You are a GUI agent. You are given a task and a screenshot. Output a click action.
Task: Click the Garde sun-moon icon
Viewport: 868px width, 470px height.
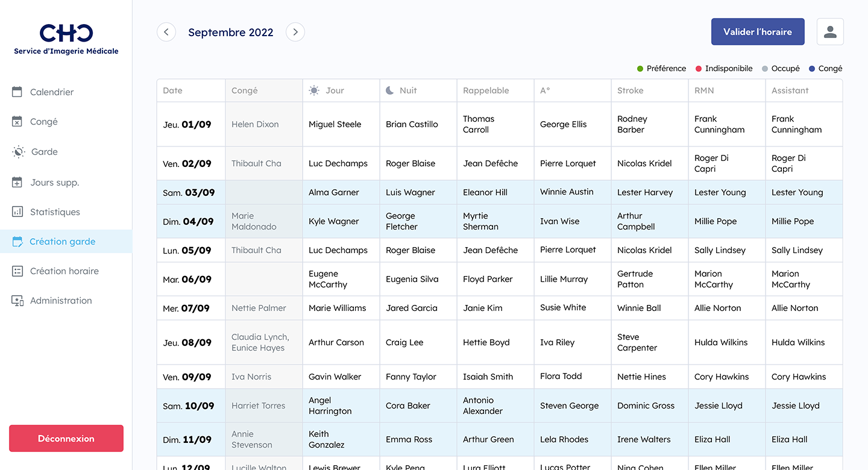click(18, 152)
